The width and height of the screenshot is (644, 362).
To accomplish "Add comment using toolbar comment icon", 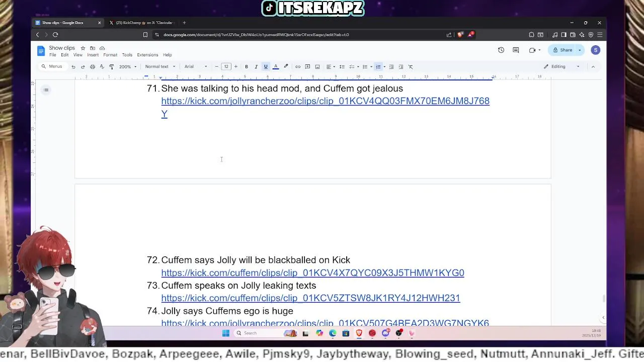I will (307, 67).
